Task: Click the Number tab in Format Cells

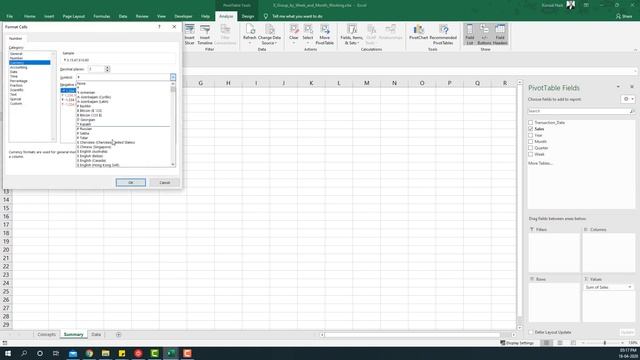Action: [x=16, y=38]
